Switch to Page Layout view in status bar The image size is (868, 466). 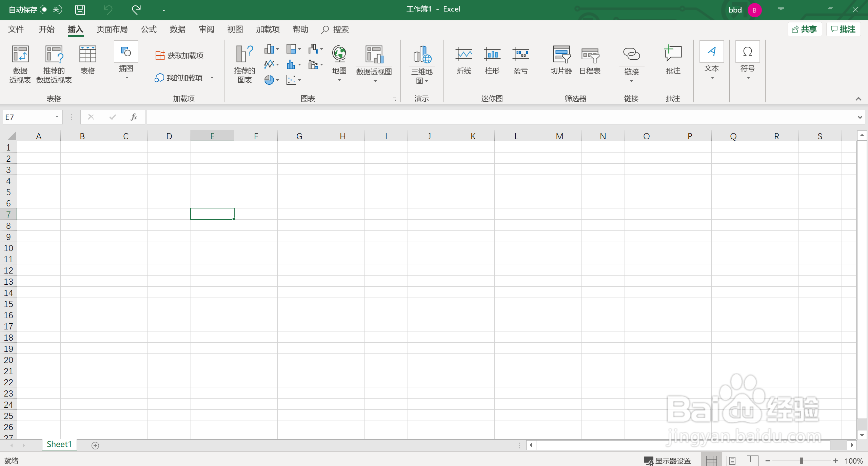(732, 461)
